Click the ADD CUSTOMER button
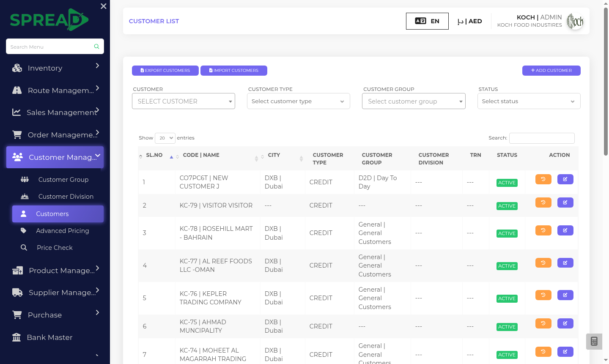Screen dimensions: 609x364 tap(551, 71)
